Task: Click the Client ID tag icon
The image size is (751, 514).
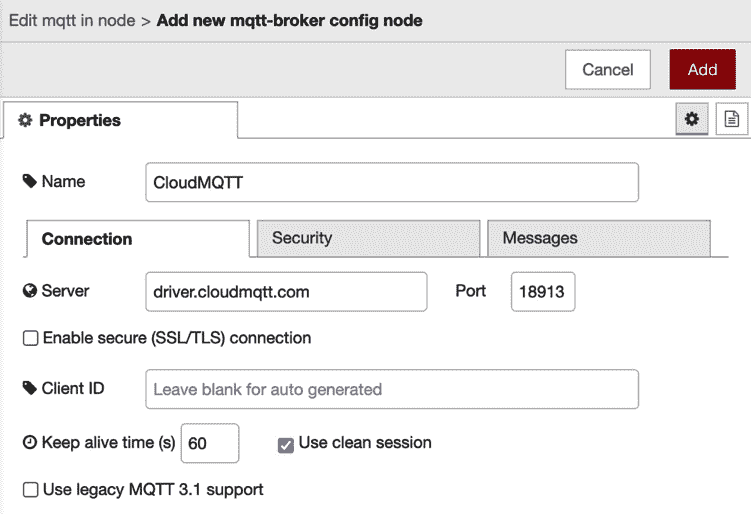Action: coord(30,388)
